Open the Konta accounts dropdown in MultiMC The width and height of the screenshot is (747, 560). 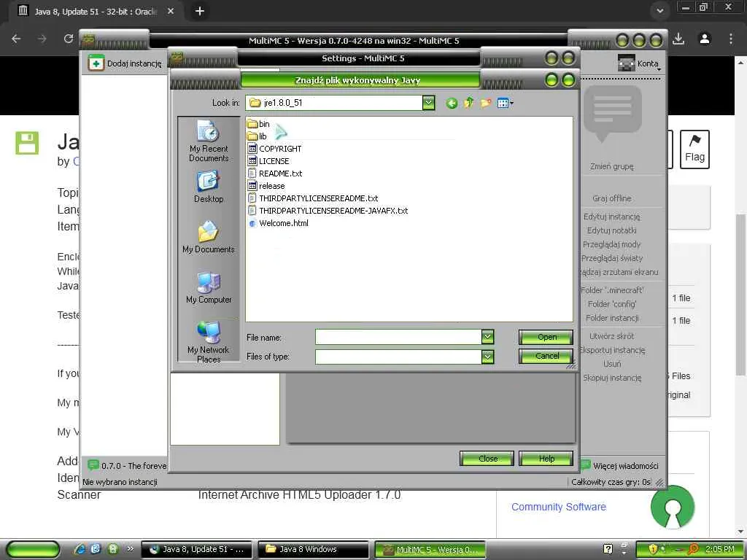point(639,63)
